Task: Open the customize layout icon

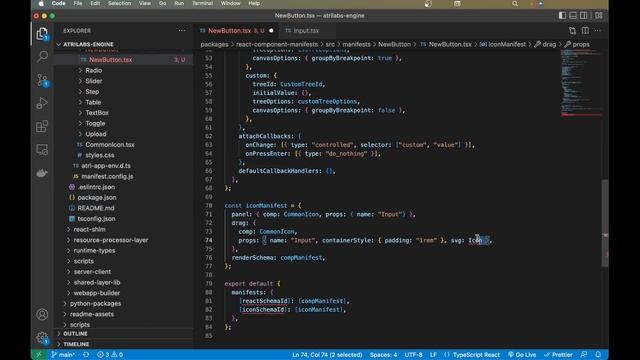Action: click(599, 16)
